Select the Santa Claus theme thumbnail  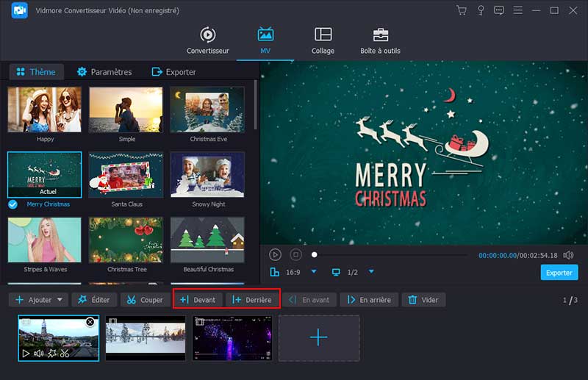tap(126, 174)
